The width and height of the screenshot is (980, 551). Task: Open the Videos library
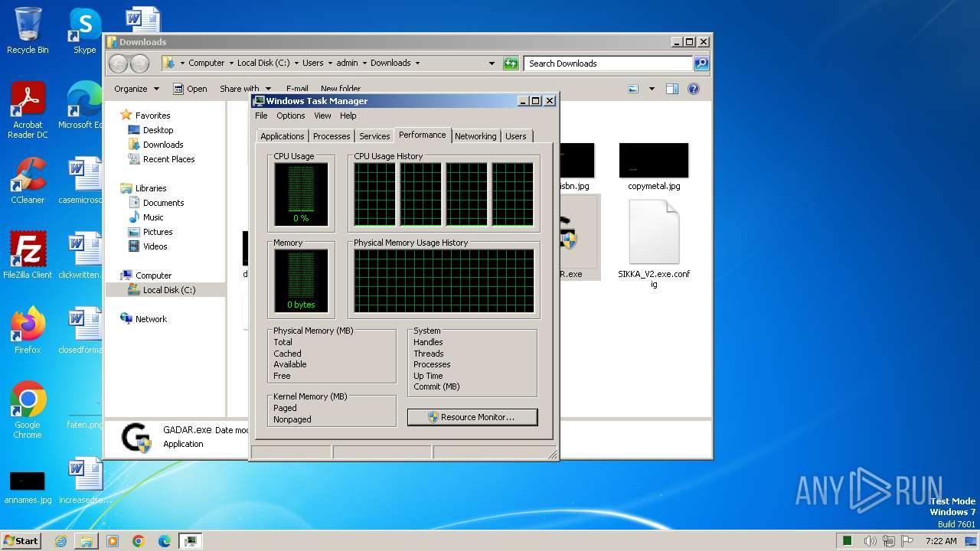coord(155,246)
